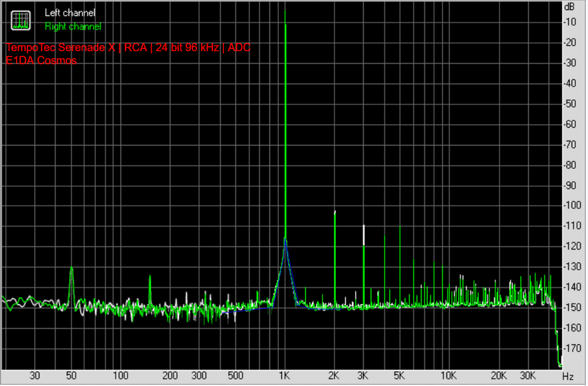Click the -50 dB axis label
Viewport: 588px width, 386px height.
pos(570,103)
